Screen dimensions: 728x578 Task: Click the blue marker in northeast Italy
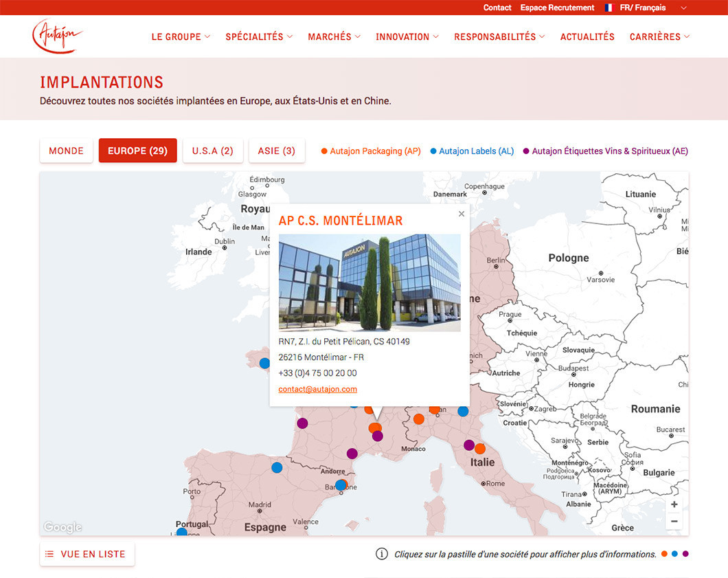pos(463,411)
